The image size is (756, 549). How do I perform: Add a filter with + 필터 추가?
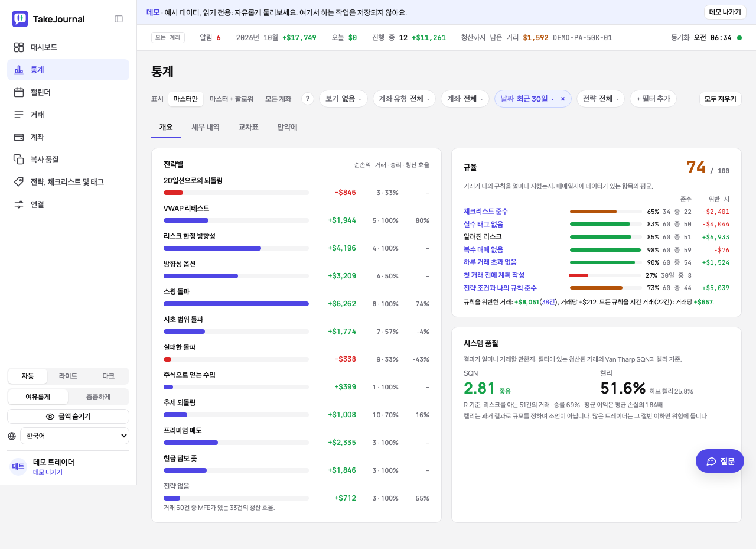[653, 99]
